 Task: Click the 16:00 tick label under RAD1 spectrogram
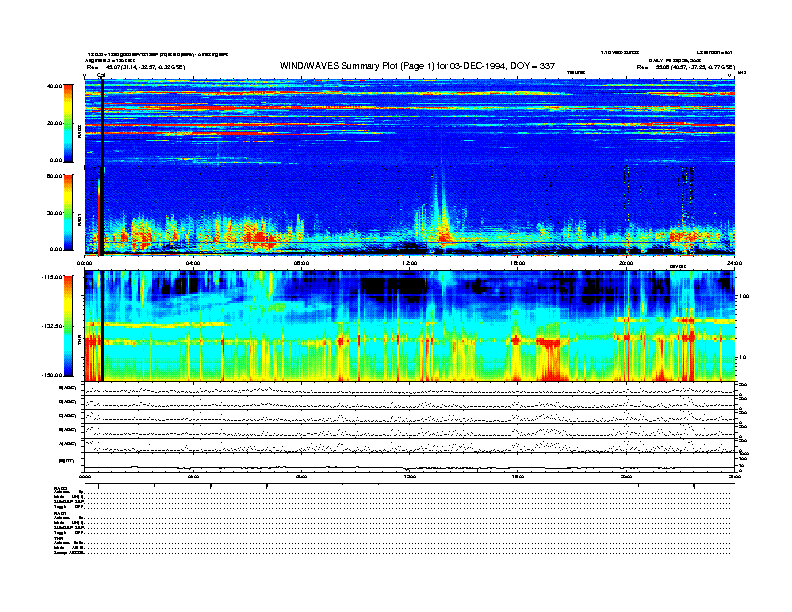coord(518,263)
